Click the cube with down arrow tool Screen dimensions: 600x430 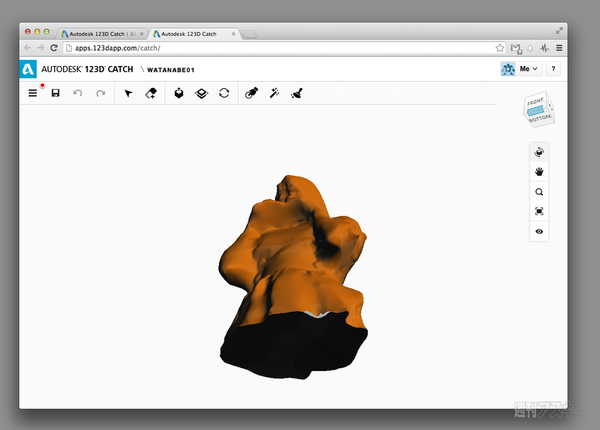click(x=179, y=93)
